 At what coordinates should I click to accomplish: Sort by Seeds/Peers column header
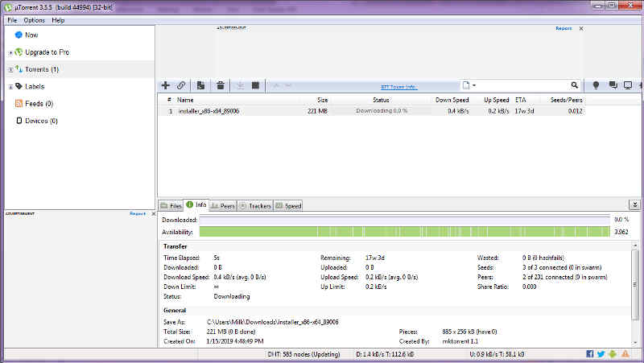pos(567,100)
